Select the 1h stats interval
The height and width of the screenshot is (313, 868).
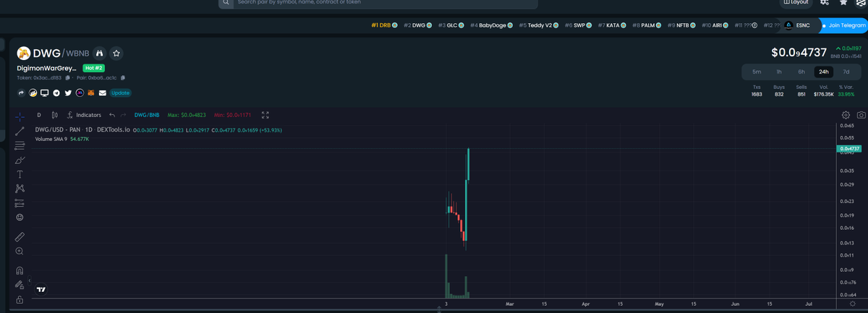779,72
